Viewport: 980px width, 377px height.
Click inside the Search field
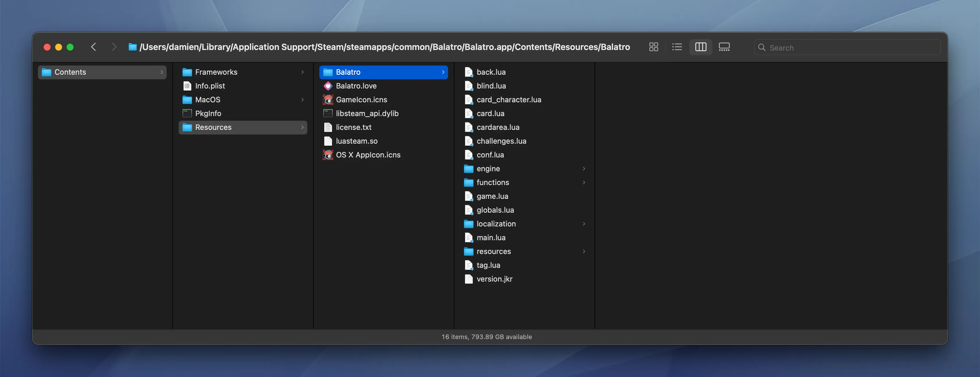coord(847,47)
